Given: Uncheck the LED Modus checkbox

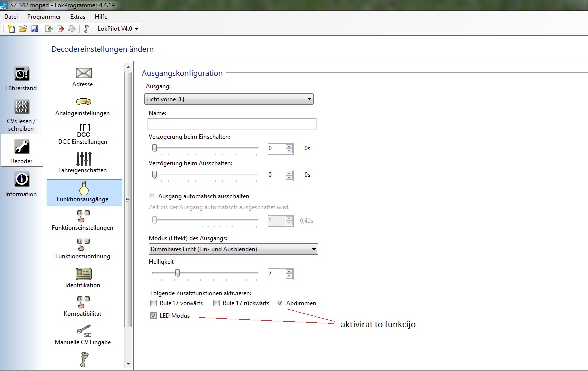Looking at the screenshot, I should pyautogui.click(x=153, y=316).
